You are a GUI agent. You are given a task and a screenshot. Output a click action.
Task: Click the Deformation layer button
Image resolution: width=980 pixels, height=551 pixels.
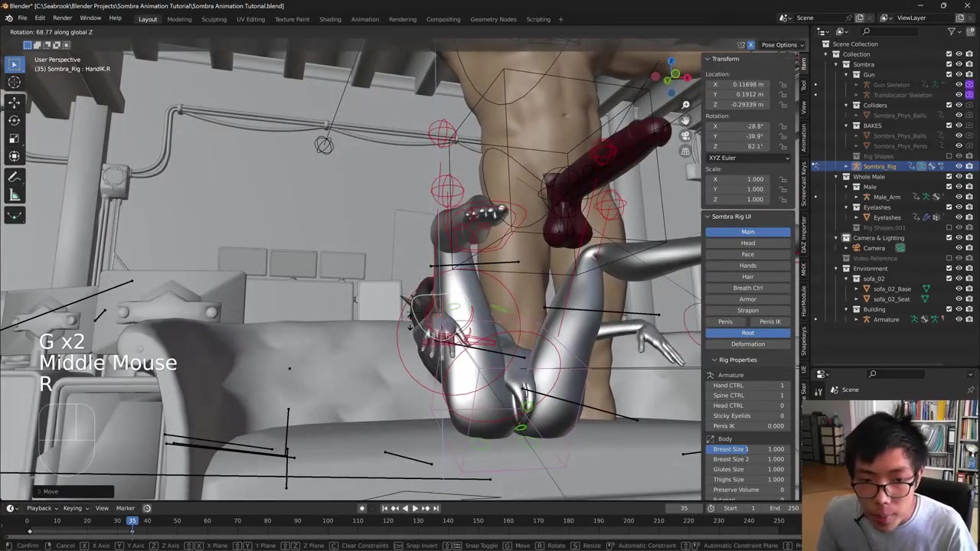[x=747, y=344]
